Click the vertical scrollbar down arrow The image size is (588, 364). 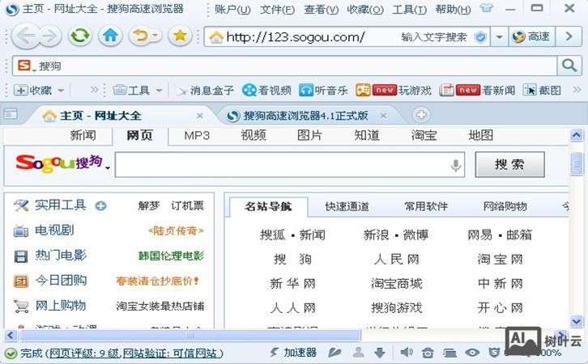(577, 321)
